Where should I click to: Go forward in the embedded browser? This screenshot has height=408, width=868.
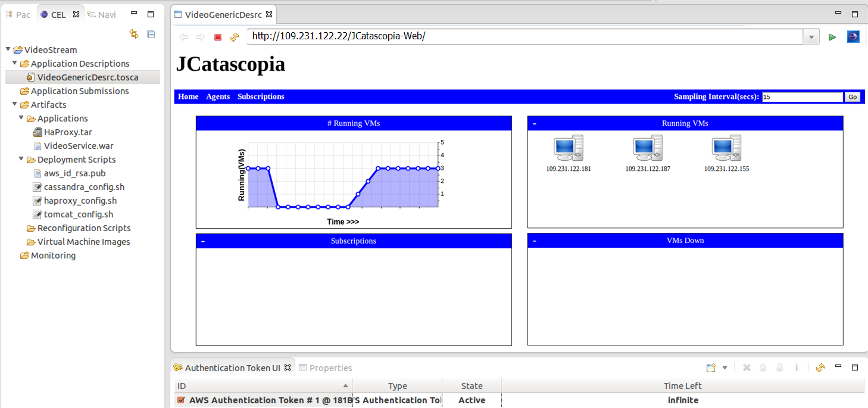coord(200,37)
